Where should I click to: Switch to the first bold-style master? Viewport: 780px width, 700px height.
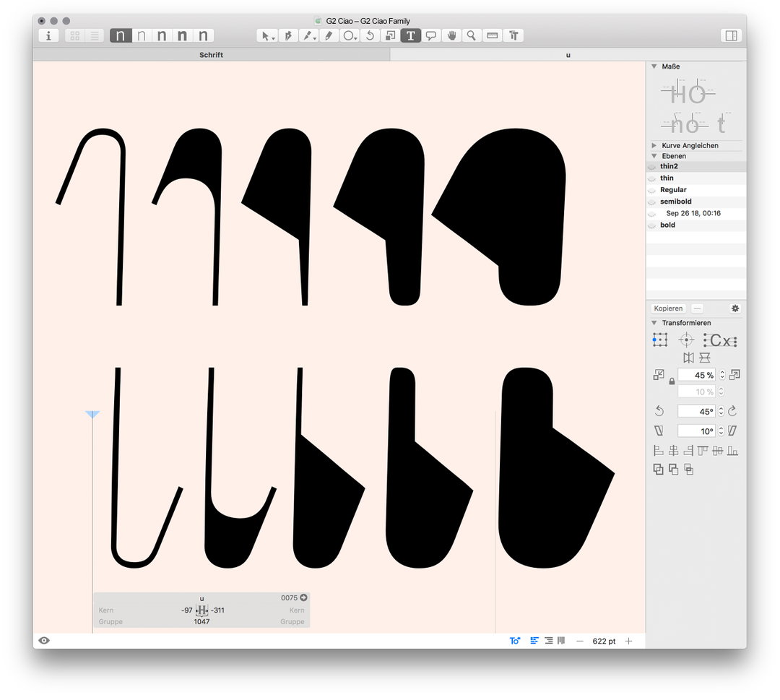point(121,35)
